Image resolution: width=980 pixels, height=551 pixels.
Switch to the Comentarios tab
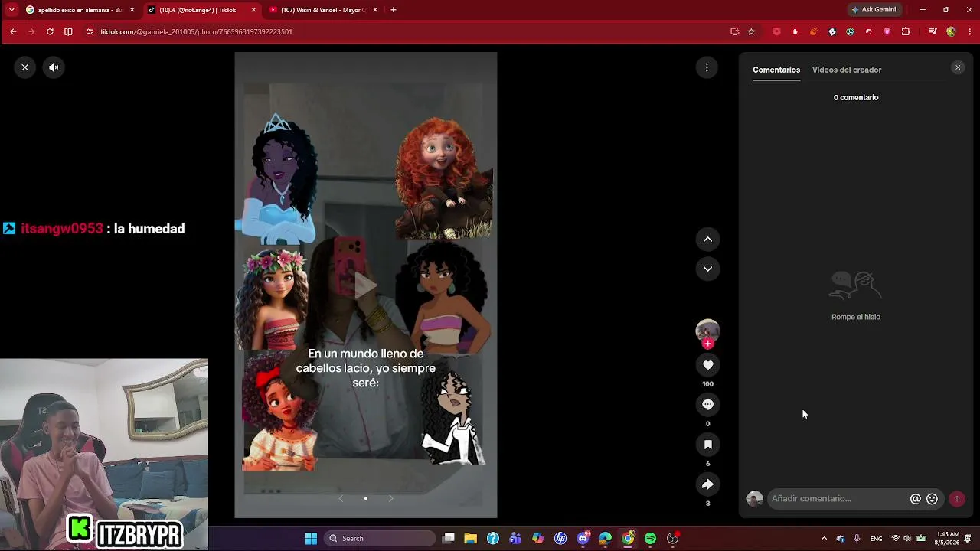776,70
